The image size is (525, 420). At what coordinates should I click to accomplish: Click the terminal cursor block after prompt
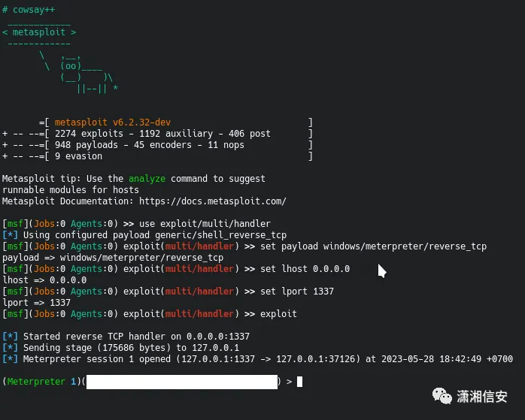(x=299, y=382)
